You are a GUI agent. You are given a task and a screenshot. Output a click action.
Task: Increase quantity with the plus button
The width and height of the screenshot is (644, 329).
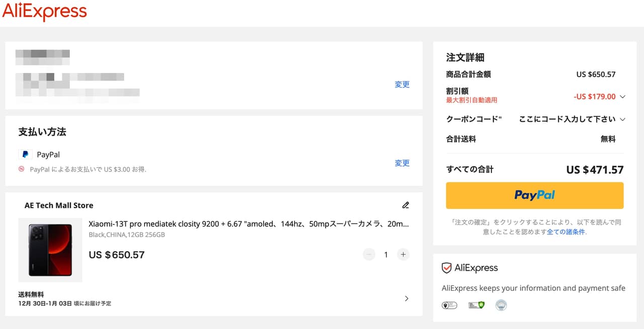coord(403,255)
